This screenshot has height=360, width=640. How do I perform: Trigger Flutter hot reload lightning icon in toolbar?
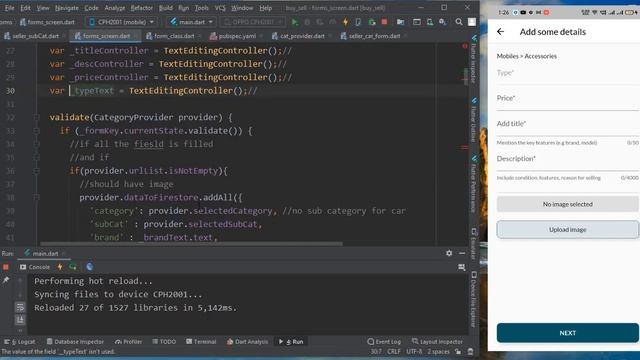tap(345, 22)
